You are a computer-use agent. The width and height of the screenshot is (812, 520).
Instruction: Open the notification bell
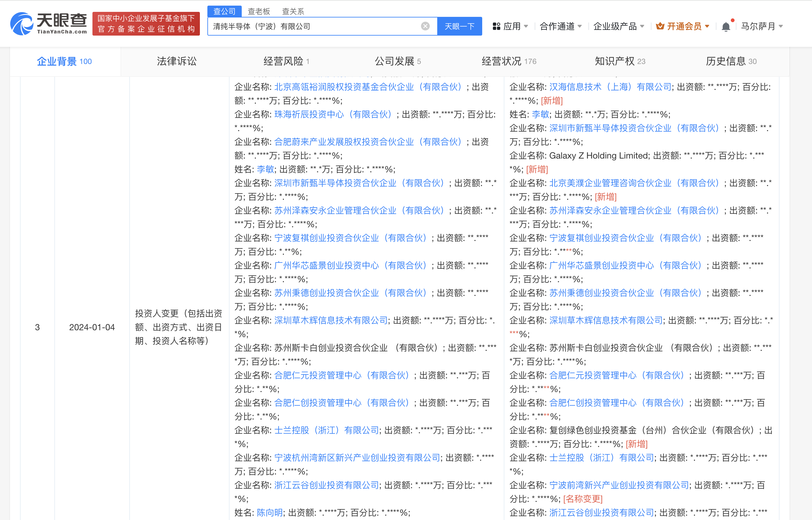tap(725, 27)
